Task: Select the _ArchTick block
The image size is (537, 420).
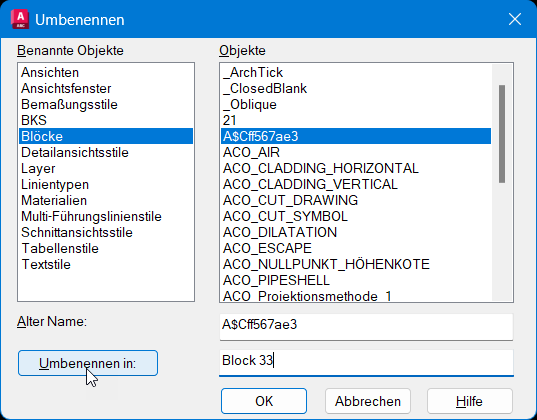Action: pyautogui.click(x=356, y=72)
